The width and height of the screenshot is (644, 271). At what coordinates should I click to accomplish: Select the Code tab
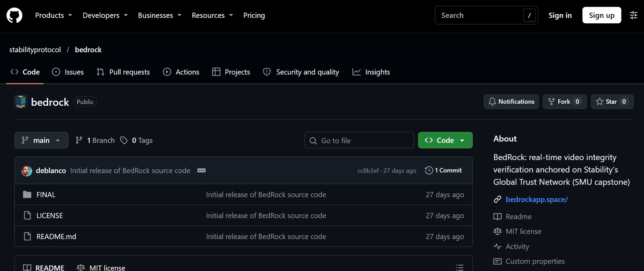click(25, 72)
